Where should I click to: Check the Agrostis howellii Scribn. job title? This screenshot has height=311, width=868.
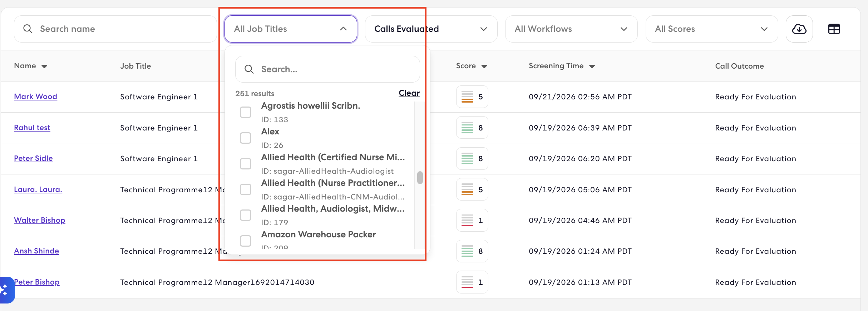click(x=246, y=112)
